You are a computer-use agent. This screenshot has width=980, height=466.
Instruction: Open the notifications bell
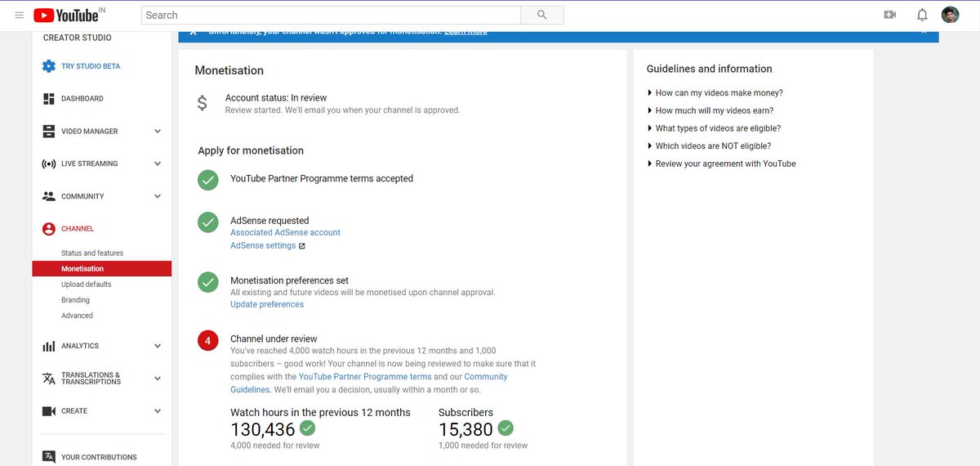click(922, 15)
